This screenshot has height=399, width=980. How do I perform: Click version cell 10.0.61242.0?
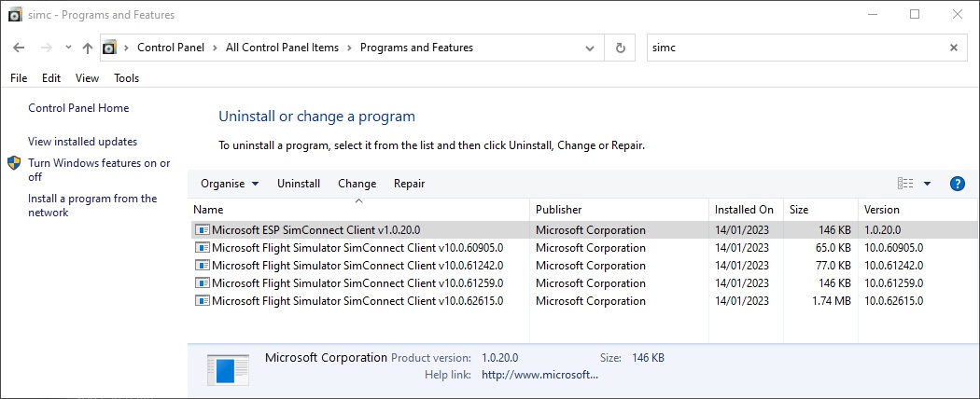pos(894,266)
